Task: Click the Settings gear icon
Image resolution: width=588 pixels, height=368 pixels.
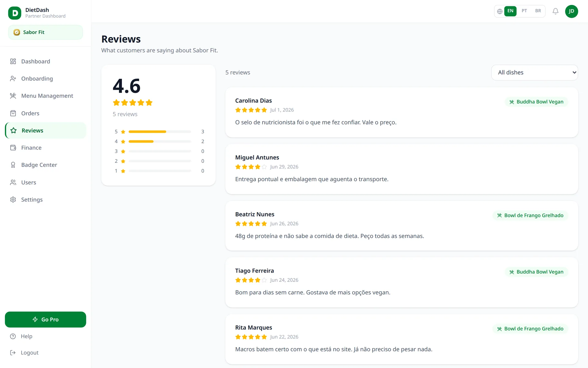Action: click(13, 199)
